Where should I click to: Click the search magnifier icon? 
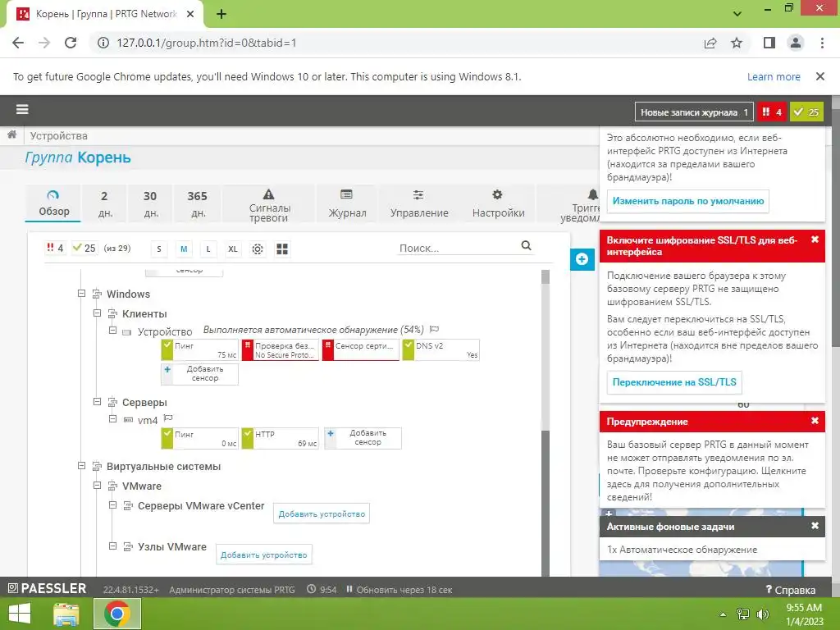pos(526,245)
